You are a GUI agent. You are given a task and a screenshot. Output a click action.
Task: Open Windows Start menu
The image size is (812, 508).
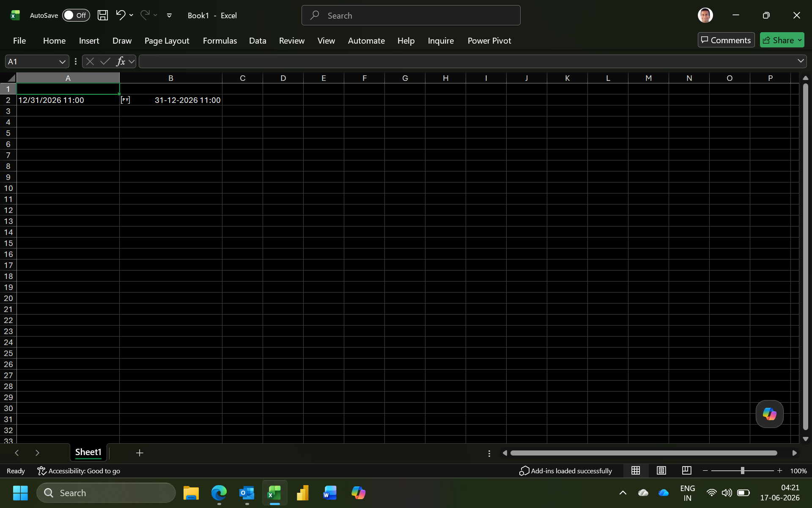[20, 493]
